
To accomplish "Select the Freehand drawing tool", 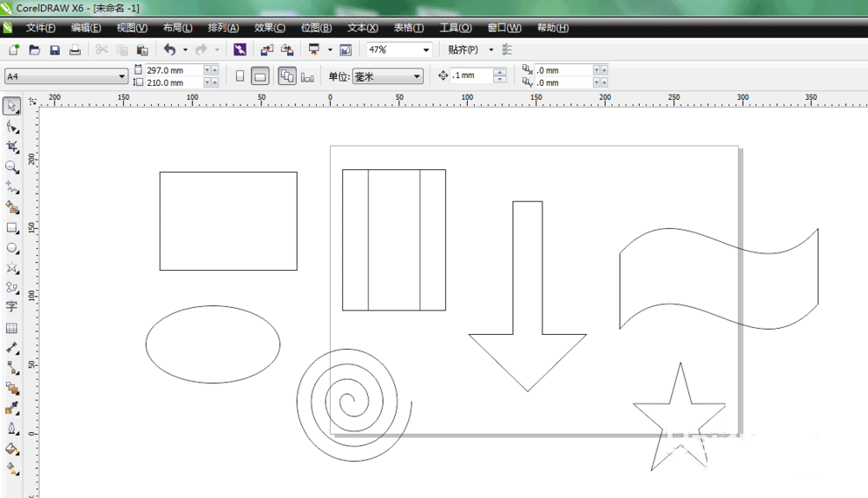I will click(11, 187).
